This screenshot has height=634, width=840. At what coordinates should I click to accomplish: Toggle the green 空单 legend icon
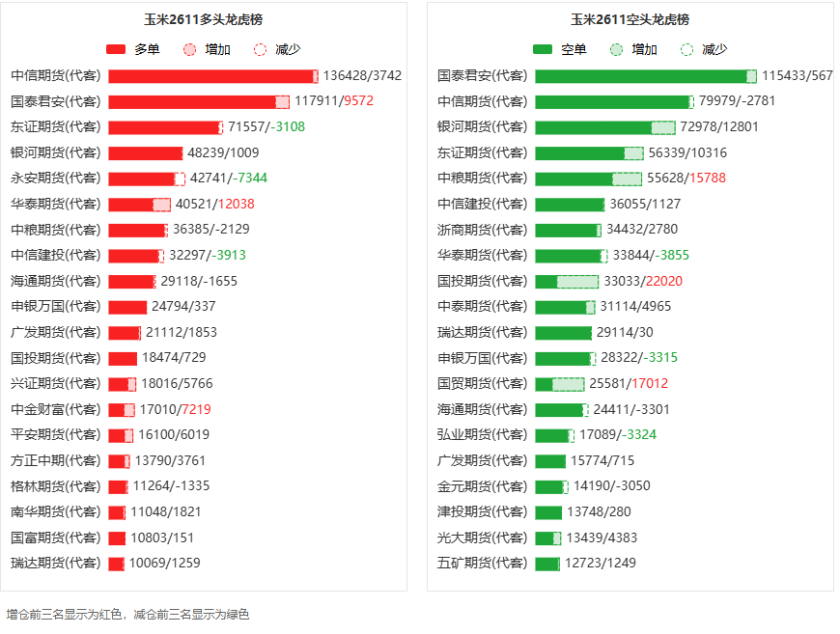tap(543, 50)
